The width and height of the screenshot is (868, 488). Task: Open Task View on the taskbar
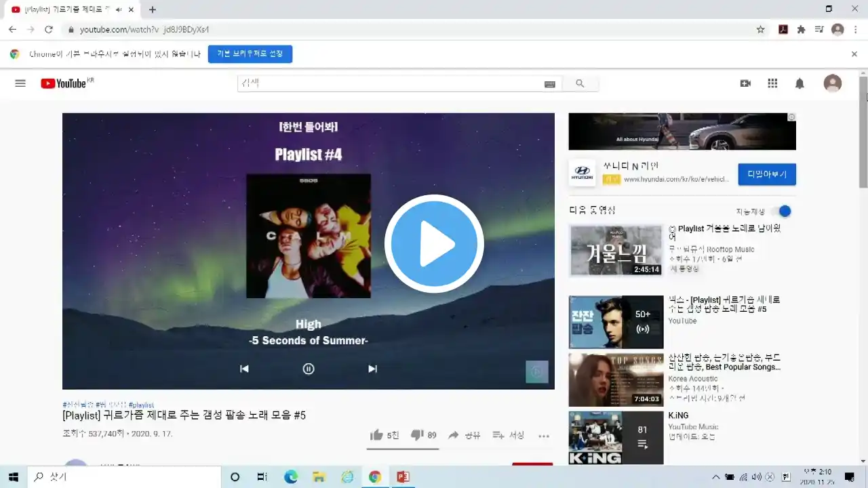pyautogui.click(x=262, y=477)
